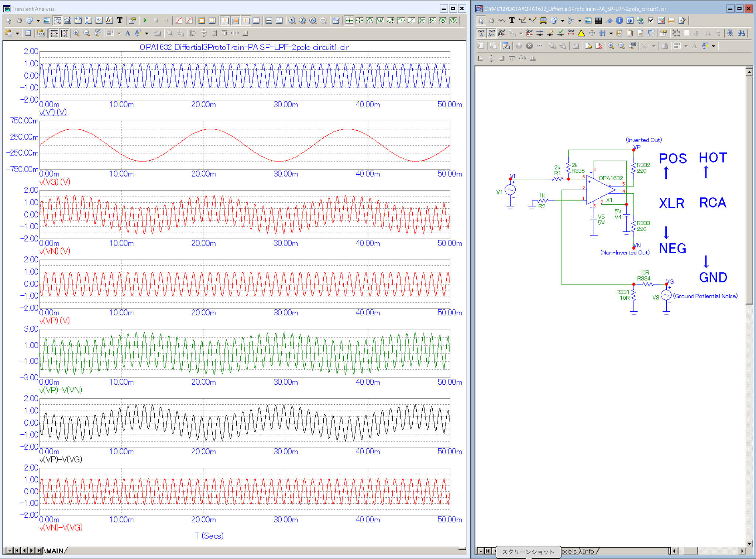Click the bus tool icon in schematic toolbar
The height and width of the screenshot is (559, 756).
point(543,20)
